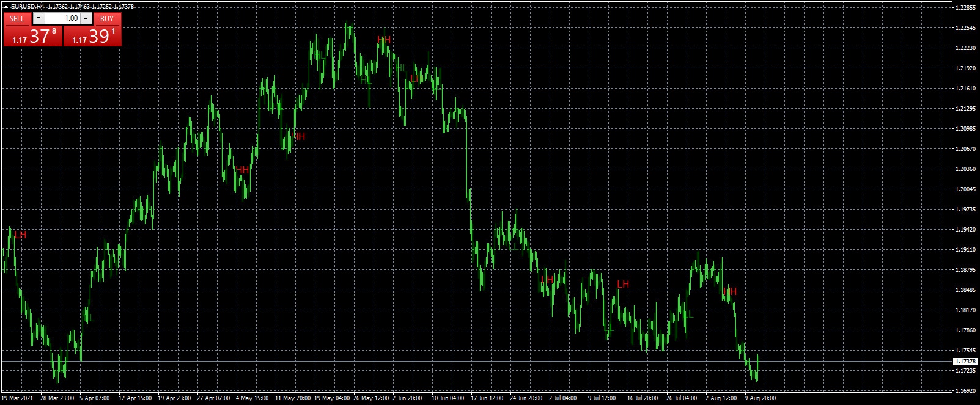Viewport: 980px width, 405px height.
Task: Click the 9 Jul 12:00 time label
Action: pyautogui.click(x=602, y=398)
